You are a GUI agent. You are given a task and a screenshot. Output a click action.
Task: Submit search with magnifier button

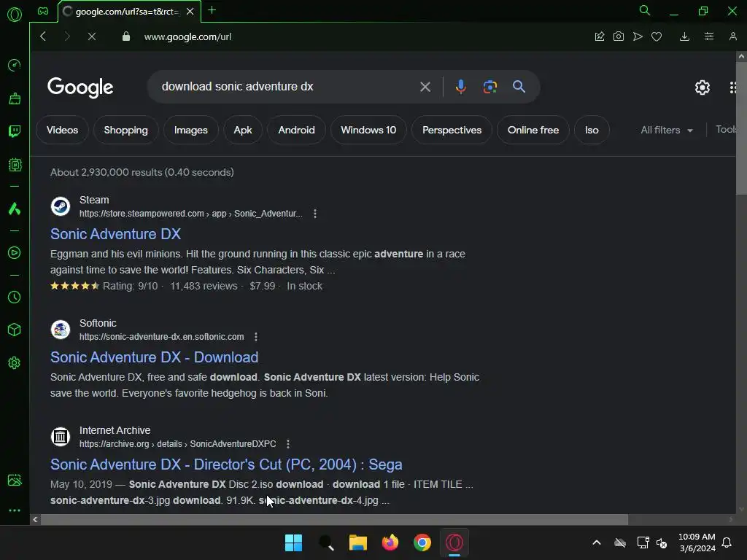pos(519,87)
